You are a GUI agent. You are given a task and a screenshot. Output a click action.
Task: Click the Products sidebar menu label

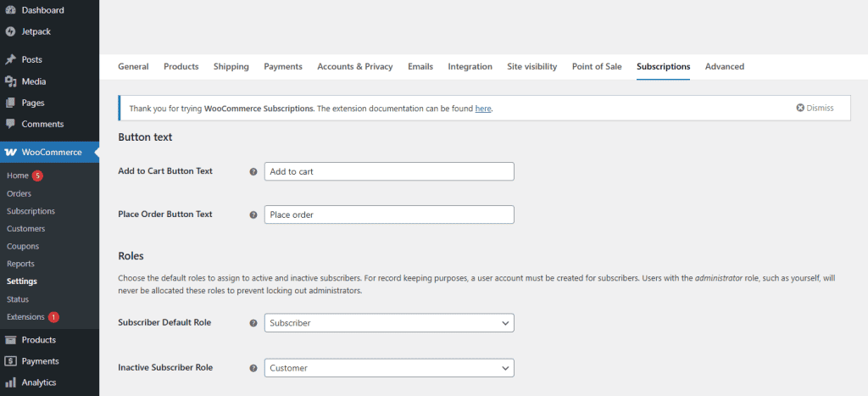coord(39,339)
